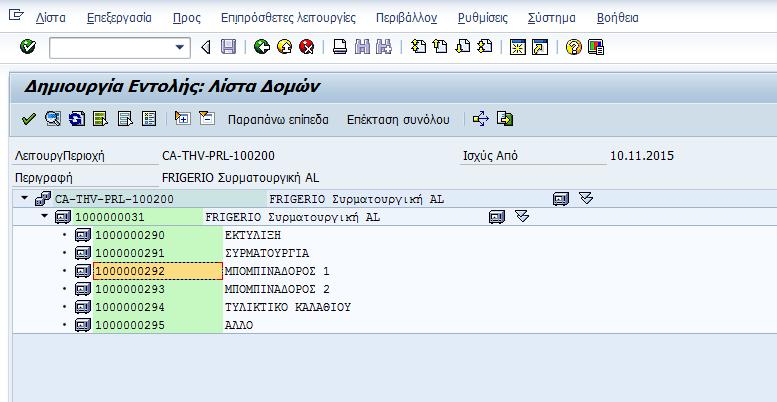777x402 pixels.
Task: Open the command field dropdown arrow
Action: [179, 48]
